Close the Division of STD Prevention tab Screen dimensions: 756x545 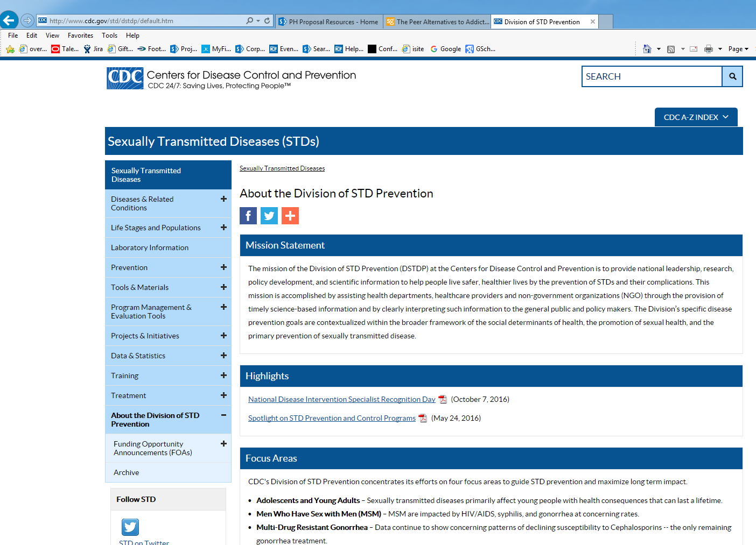(593, 22)
